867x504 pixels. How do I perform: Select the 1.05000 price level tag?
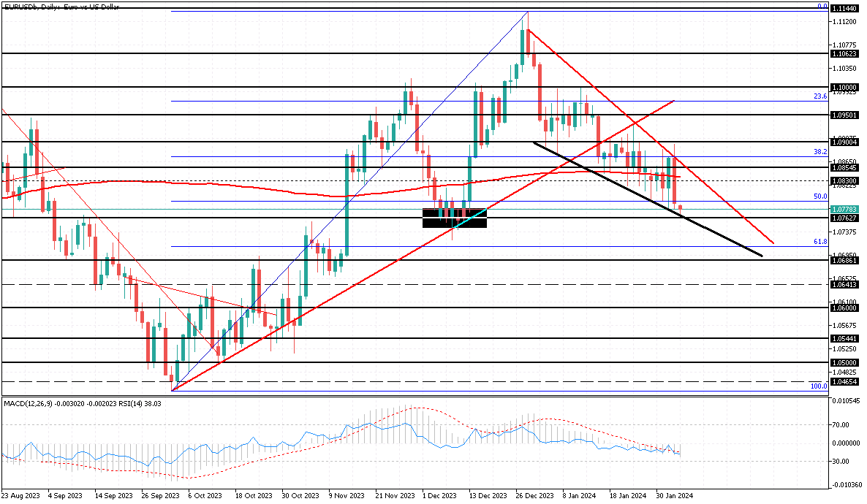845,362
